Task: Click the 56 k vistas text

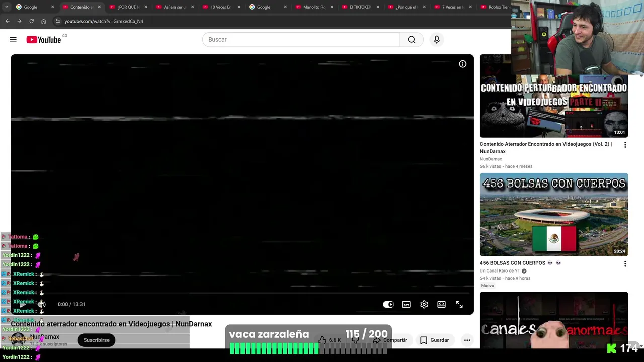Action: click(491, 166)
